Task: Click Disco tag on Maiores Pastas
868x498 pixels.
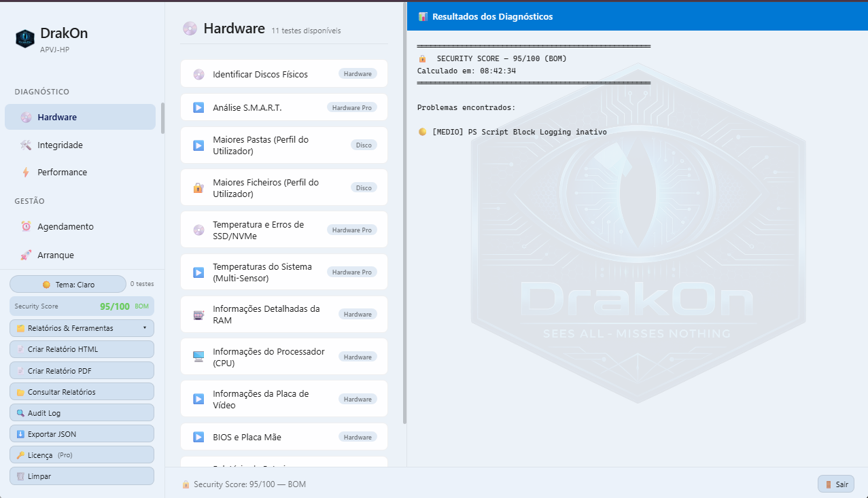Action: click(x=364, y=145)
